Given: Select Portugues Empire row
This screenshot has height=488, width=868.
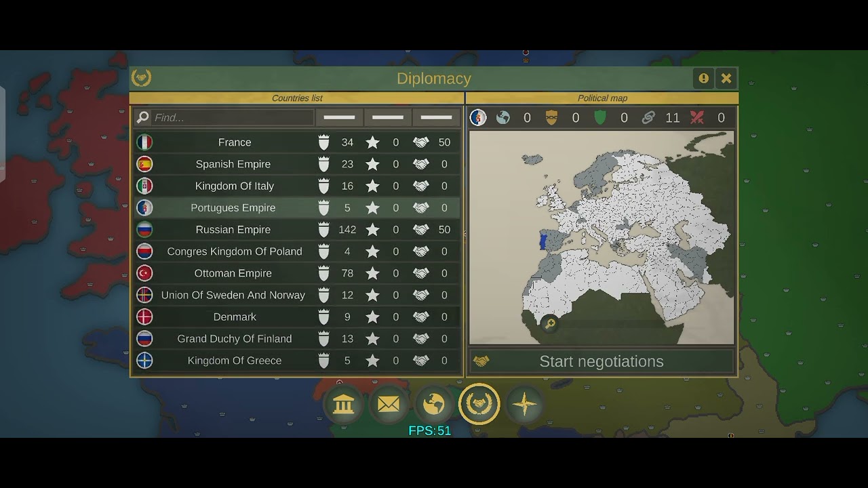Looking at the screenshot, I should tap(297, 207).
